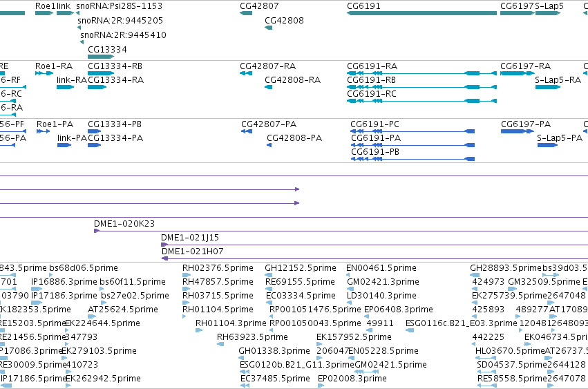The width and height of the screenshot is (588, 389).
Task: Select the CG42807-RA transcript
Action: (x=246, y=73)
